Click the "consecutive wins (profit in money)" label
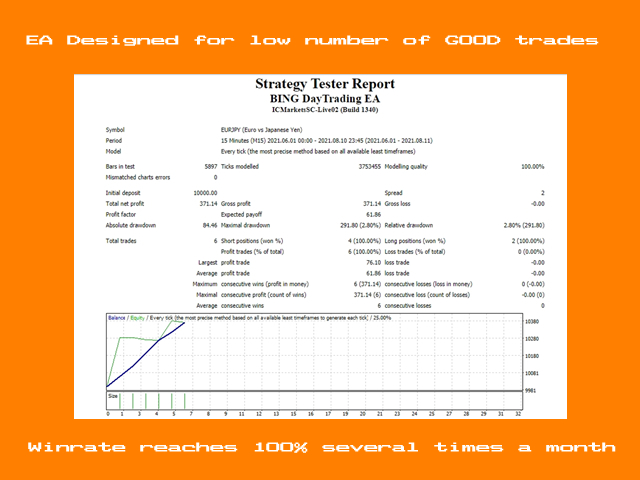The width and height of the screenshot is (640, 480). [265, 284]
